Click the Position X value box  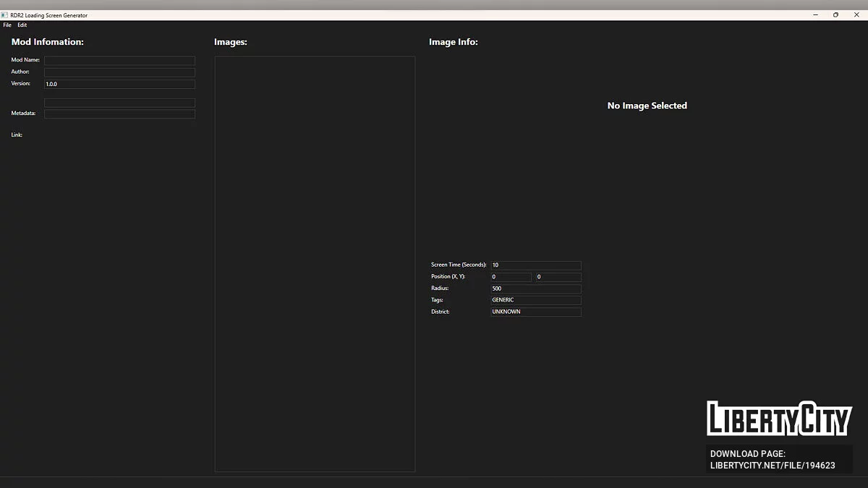coord(511,277)
